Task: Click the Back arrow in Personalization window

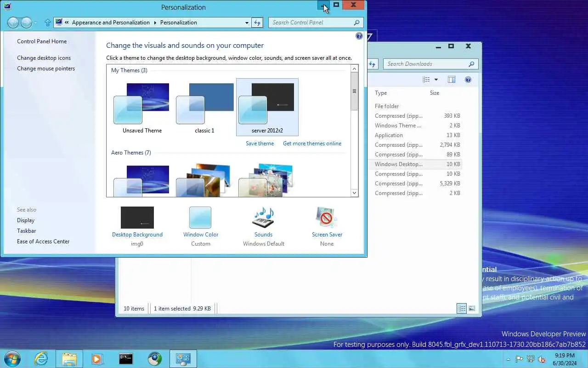Action: (13, 22)
